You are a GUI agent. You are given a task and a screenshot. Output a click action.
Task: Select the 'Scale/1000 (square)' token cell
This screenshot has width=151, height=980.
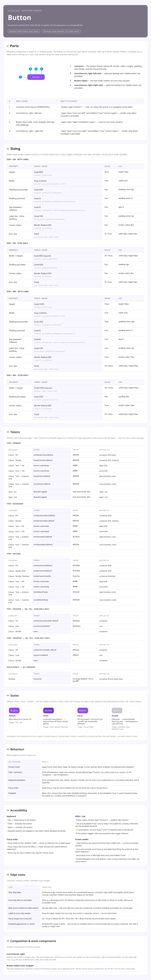coord(43,388)
